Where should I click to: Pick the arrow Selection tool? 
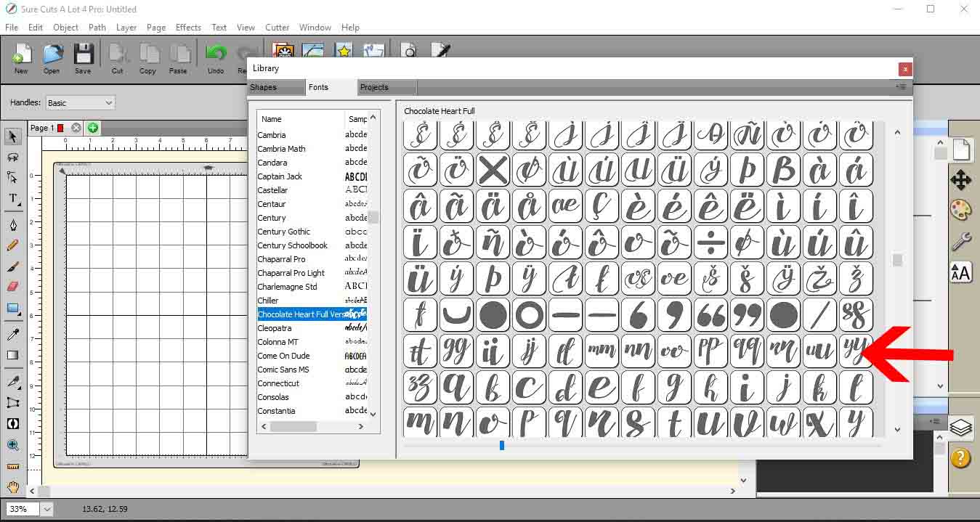[x=12, y=136]
